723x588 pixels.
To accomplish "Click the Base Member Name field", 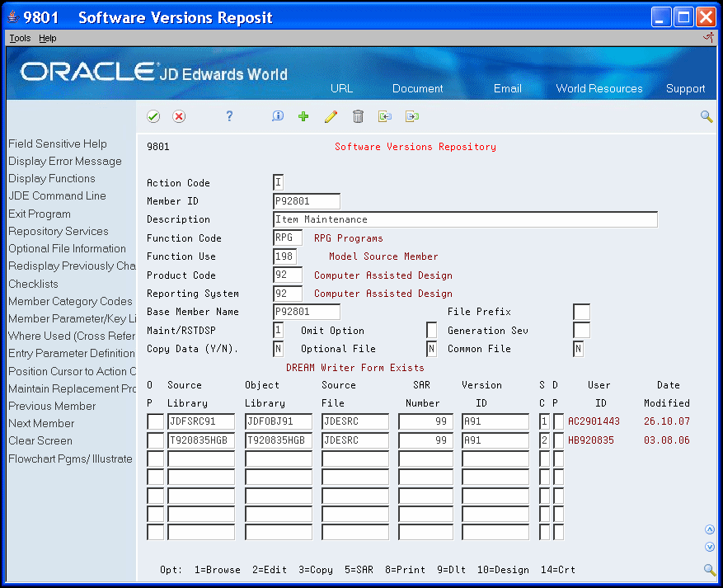I will (307, 312).
